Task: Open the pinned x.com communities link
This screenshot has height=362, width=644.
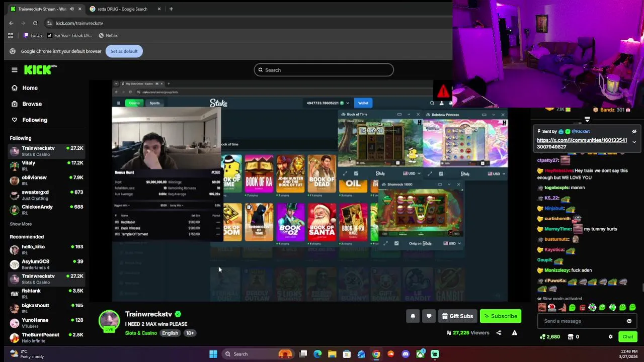Action: point(582,143)
